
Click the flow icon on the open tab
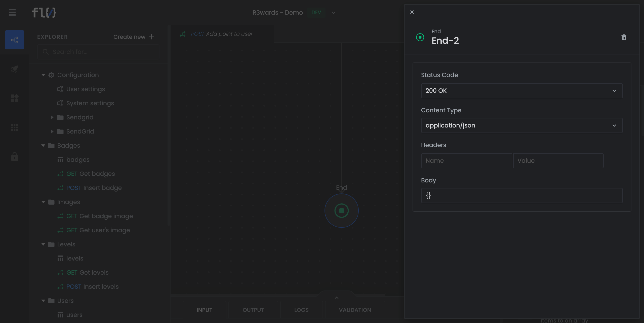pos(183,34)
